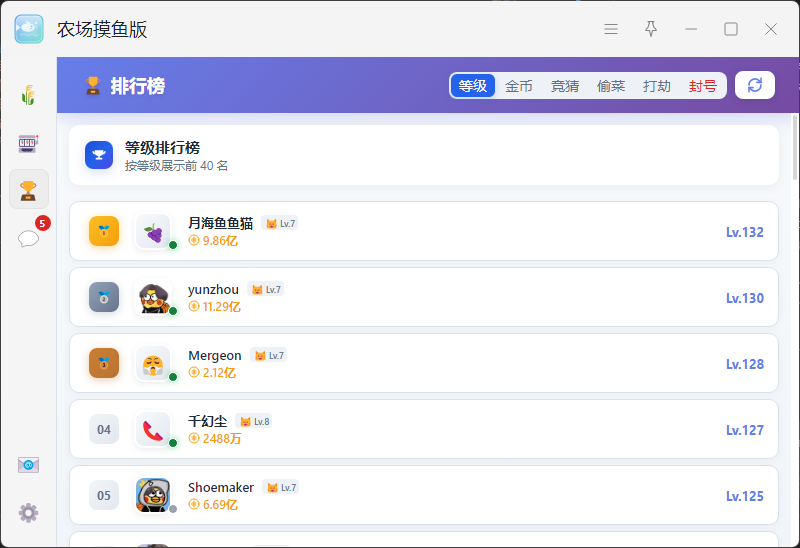The height and width of the screenshot is (548, 800).
Task: Click the fish app logo
Action: click(x=29, y=29)
